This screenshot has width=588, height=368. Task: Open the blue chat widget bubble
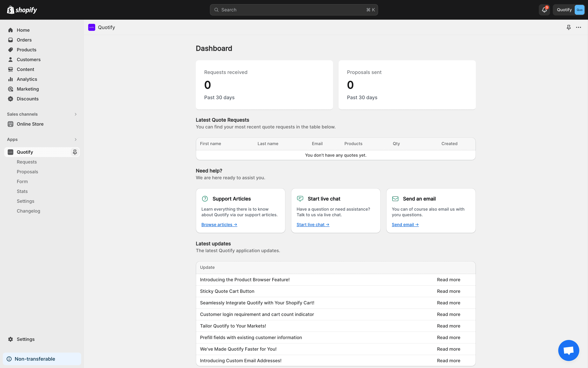point(569,350)
